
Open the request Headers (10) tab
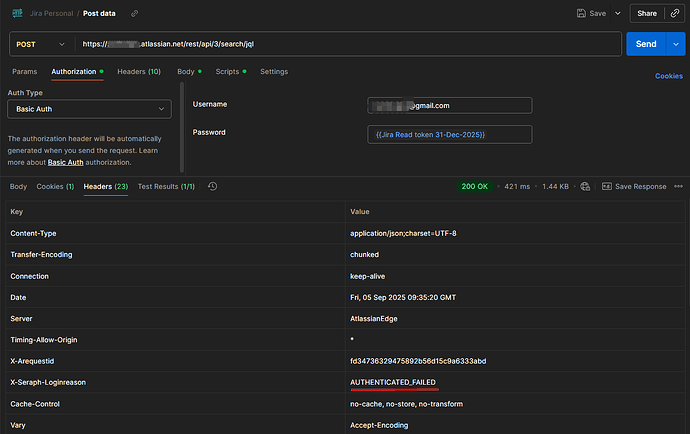click(138, 72)
